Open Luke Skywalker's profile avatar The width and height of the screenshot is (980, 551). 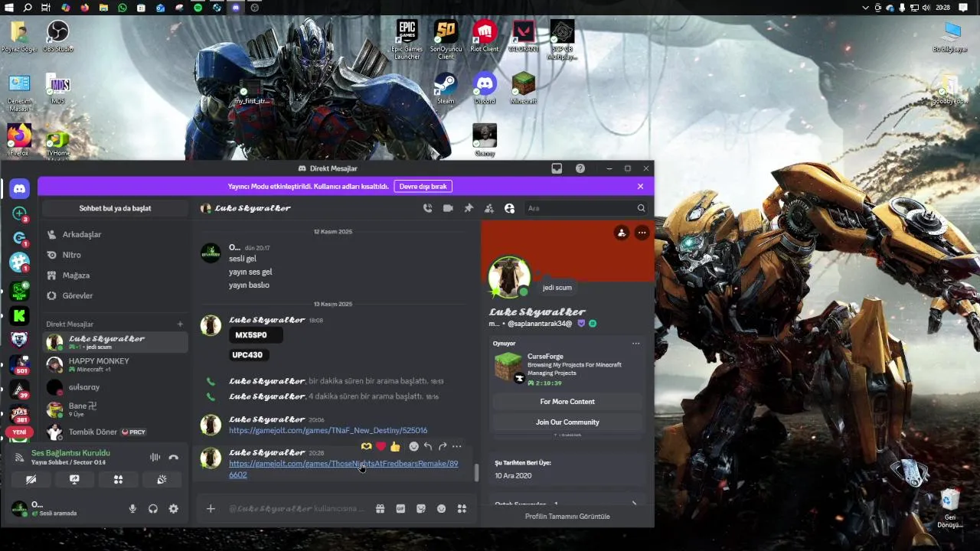coord(509,277)
